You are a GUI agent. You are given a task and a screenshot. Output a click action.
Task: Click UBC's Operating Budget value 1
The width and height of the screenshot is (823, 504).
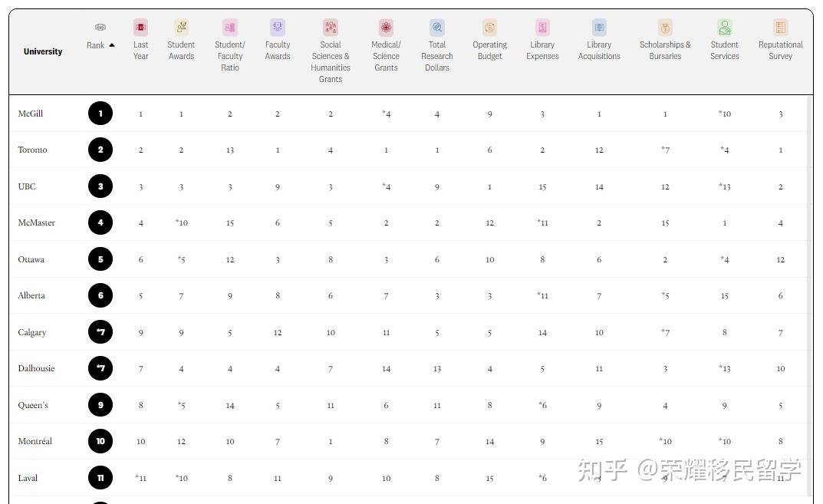489,187
